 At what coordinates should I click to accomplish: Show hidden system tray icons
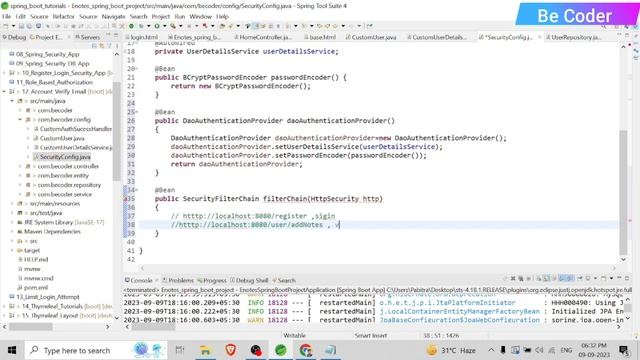coord(491,350)
